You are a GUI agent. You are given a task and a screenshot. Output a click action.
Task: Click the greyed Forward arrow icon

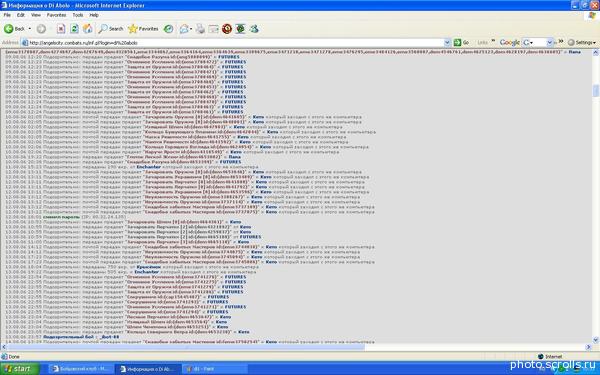(x=41, y=29)
